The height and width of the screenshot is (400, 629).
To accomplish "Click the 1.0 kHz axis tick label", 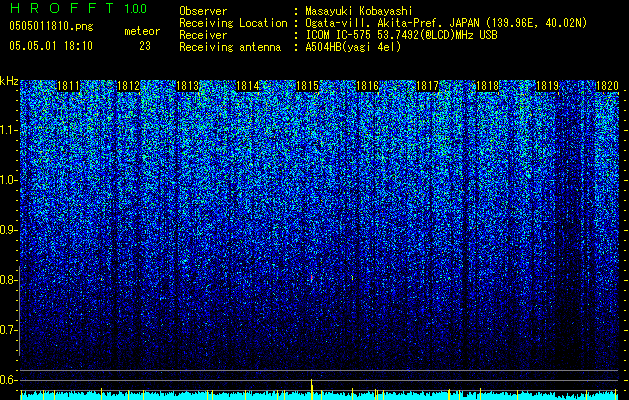I will (9, 180).
